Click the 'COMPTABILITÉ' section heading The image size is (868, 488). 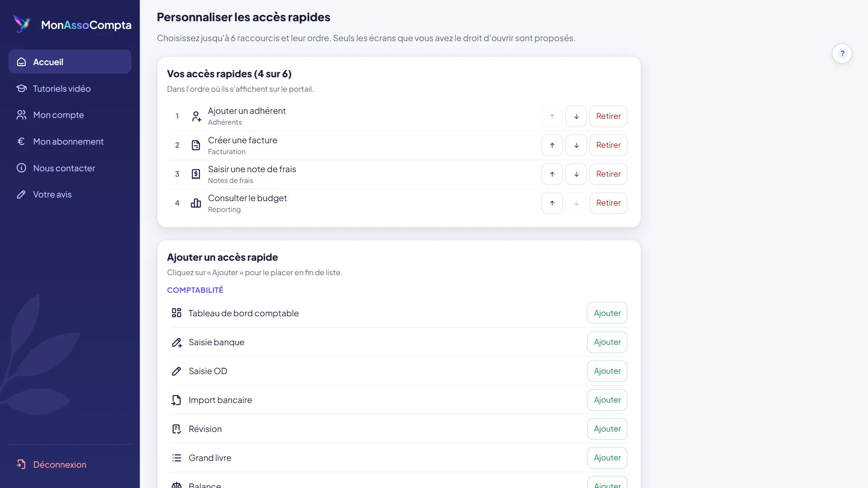coord(195,290)
